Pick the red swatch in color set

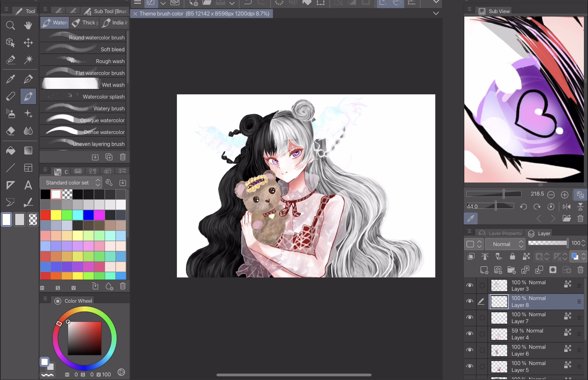click(45, 215)
